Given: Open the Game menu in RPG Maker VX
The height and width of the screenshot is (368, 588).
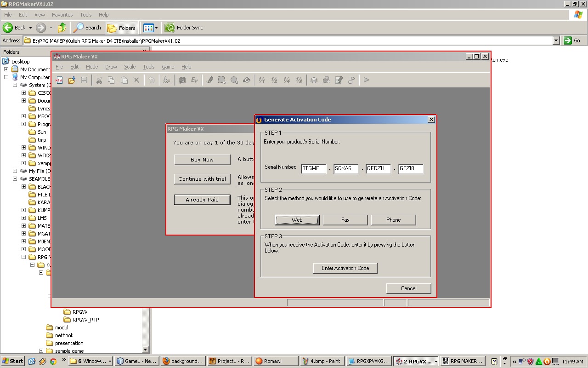Looking at the screenshot, I should click(x=168, y=67).
